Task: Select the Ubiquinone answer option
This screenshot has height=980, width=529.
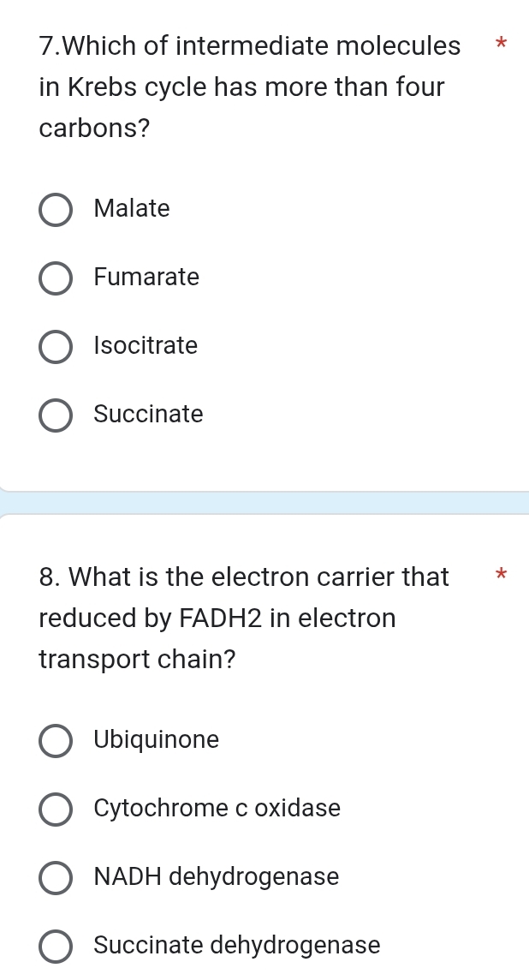Action: coord(56,741)
